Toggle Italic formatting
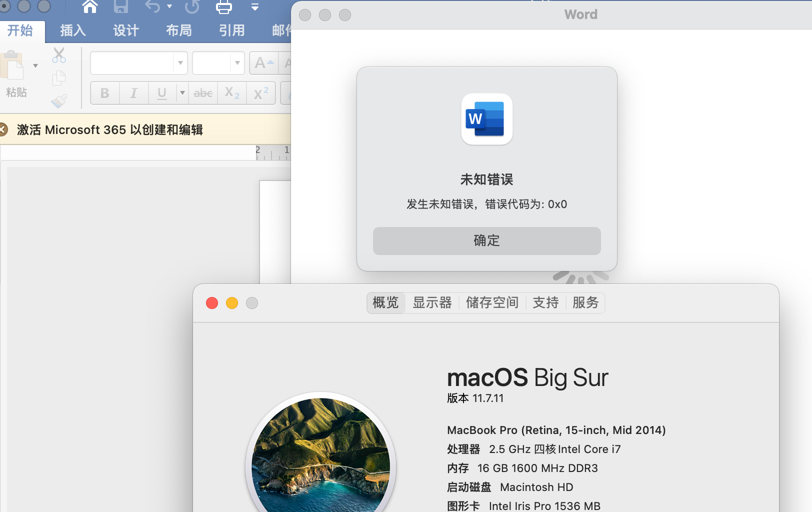 tap(133, 93)
